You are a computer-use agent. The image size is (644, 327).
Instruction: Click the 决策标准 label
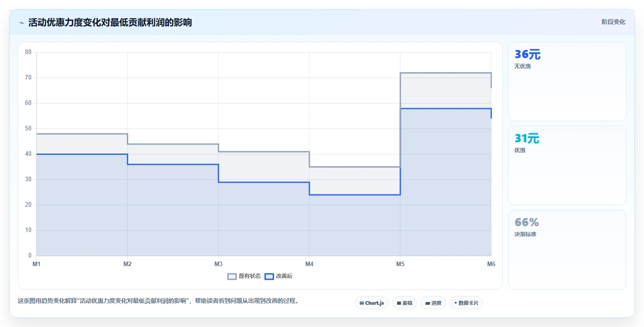click(525, 234)
